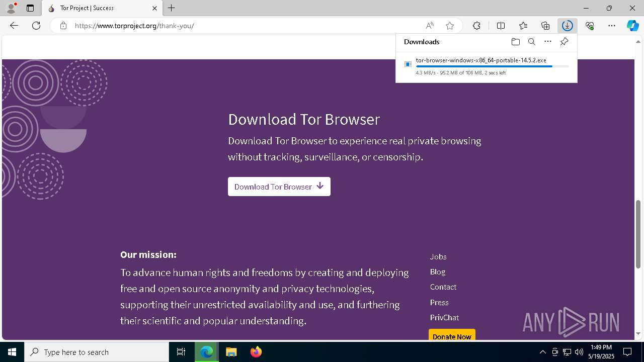The width and height of the screenshot is (644, 362).
Task: Open File Explorer from the taskbar
Action: click(x=231, y=352)
